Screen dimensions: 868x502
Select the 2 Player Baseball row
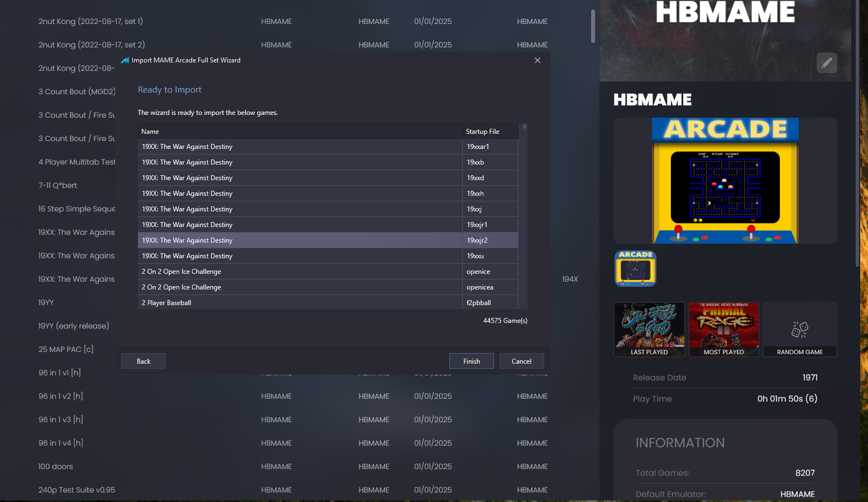[x=328, y=303]
